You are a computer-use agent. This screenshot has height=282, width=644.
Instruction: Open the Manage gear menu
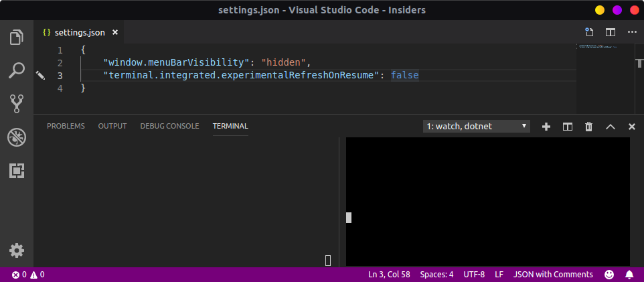click(x=17, y=251)
